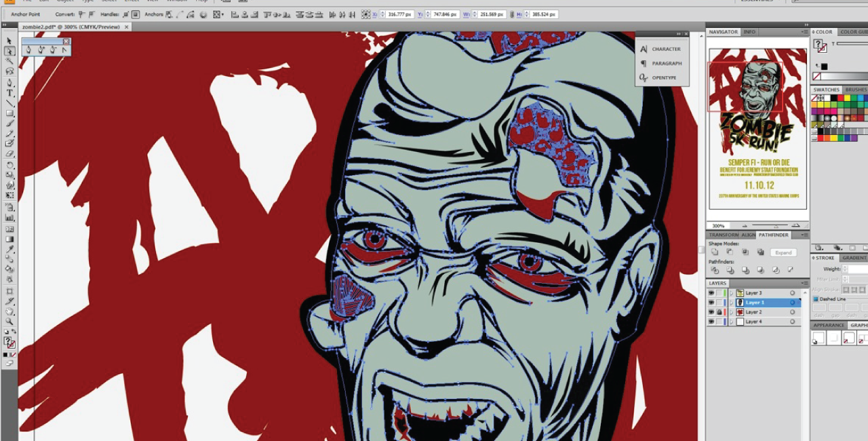Apply the Exclude shape mode
868x441 pixels.
[x=760, y=252]
